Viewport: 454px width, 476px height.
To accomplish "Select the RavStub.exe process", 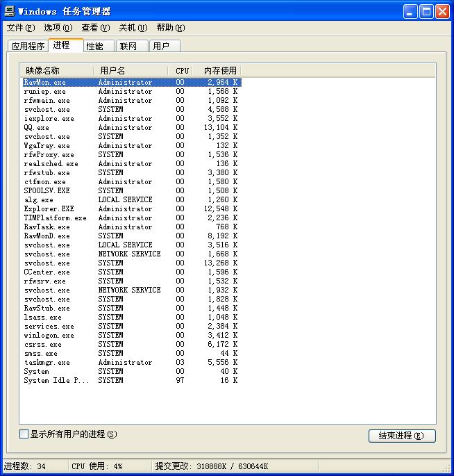I will click(x=132, y=308).
